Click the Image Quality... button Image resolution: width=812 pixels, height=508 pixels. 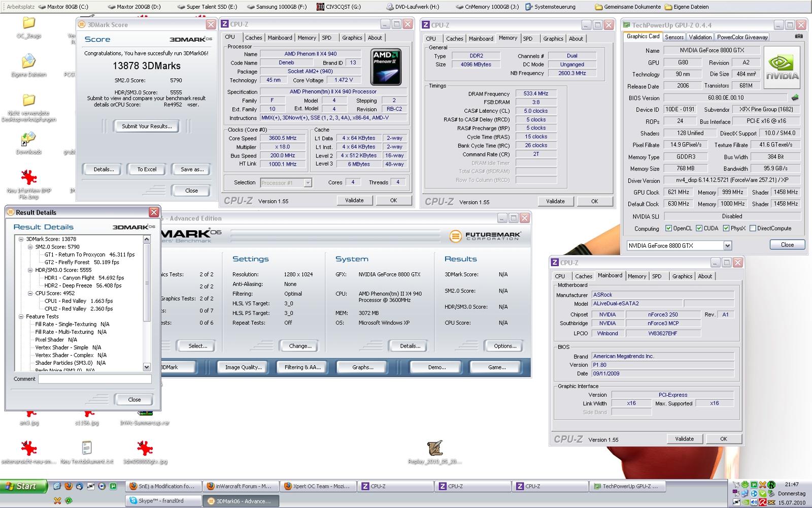coord(243,367)
